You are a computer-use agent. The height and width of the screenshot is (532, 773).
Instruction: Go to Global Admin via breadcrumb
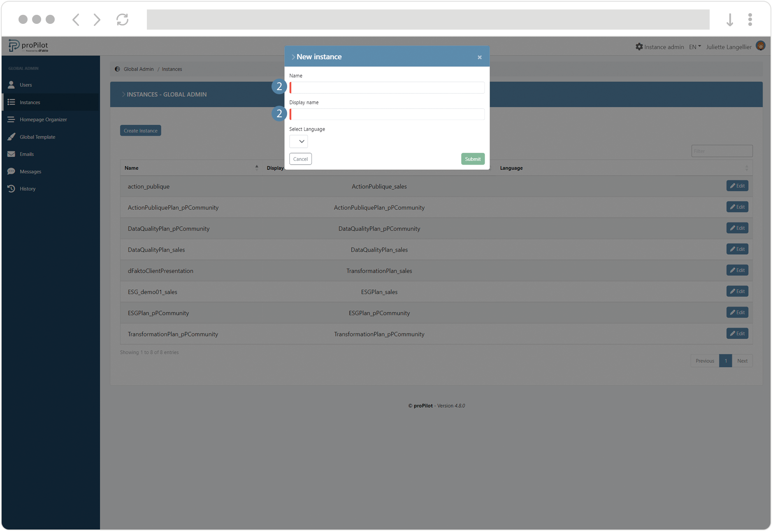(x=138, y=69)
